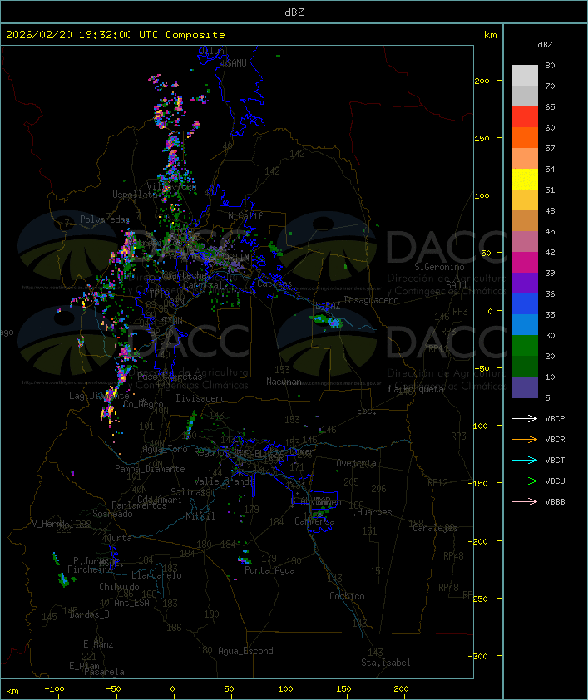Select the Sosneado label
The height and width of the screenshot is (700, 588).
coord(112,514)
